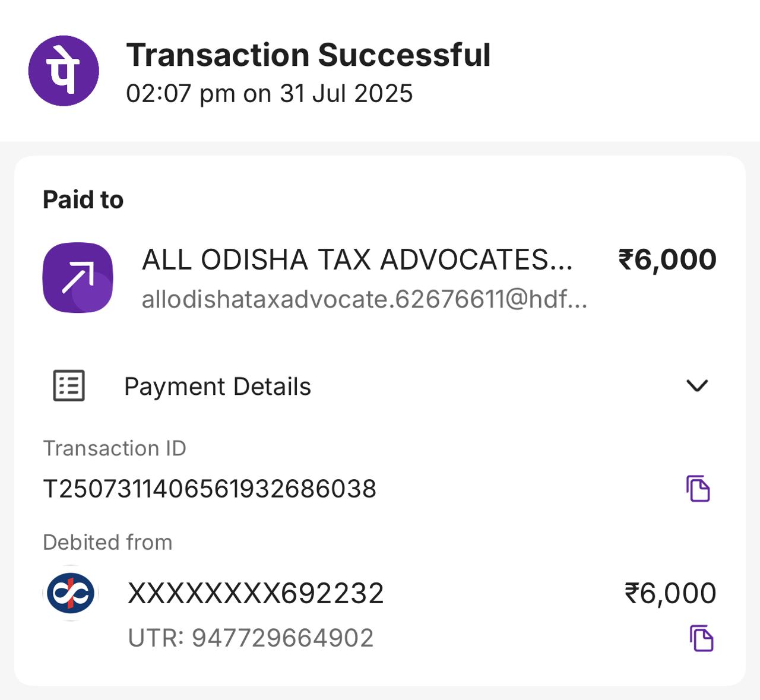Click the UTR: 947729664902 text
Screen dimensions: 760x700
click(251, 638)
